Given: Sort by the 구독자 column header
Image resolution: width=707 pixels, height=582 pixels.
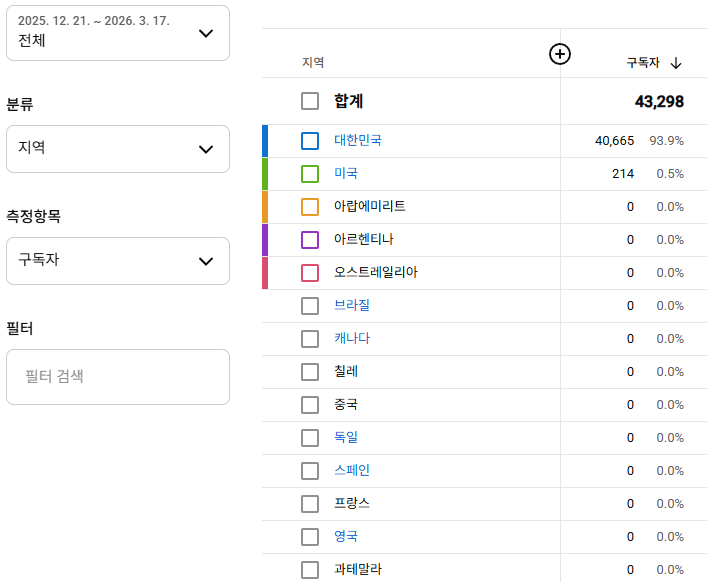Looking at the screenshot, I should (642, 63).
